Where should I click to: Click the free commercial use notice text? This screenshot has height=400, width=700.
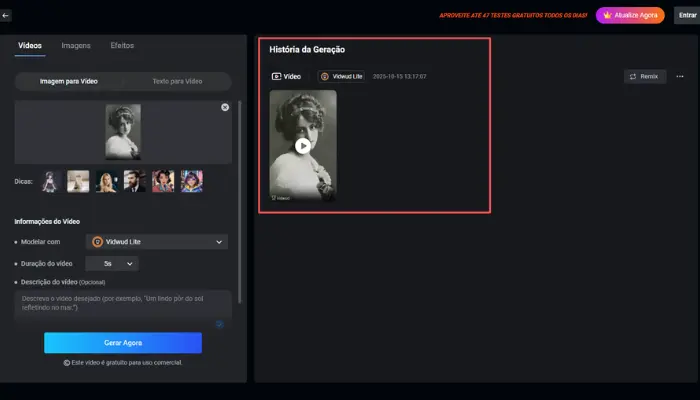tap(123, 362)
